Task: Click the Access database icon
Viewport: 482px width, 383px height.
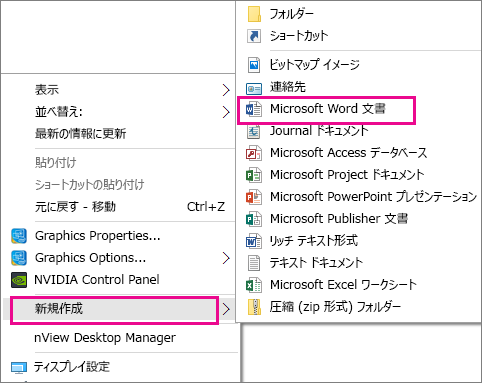Action: point(254,153)
